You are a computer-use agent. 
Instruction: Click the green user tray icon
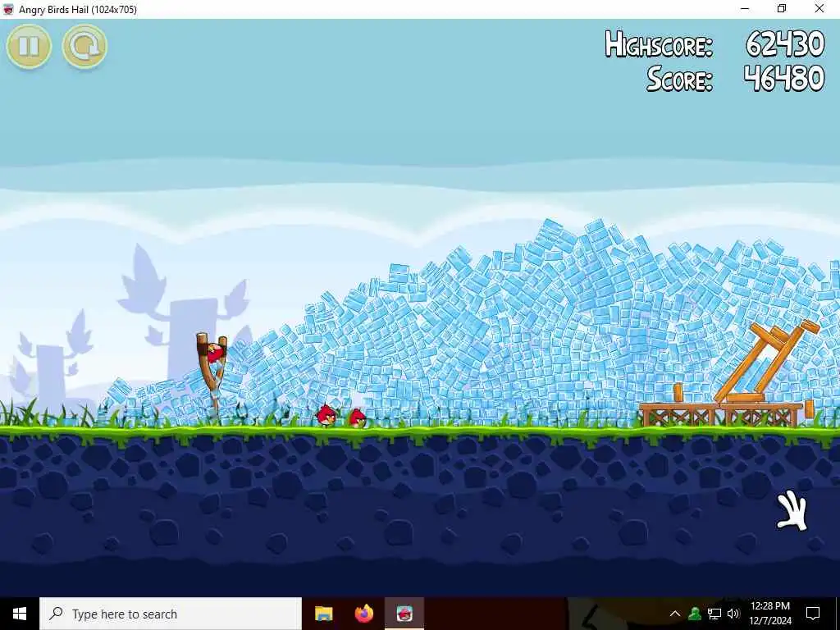point(695,614)
